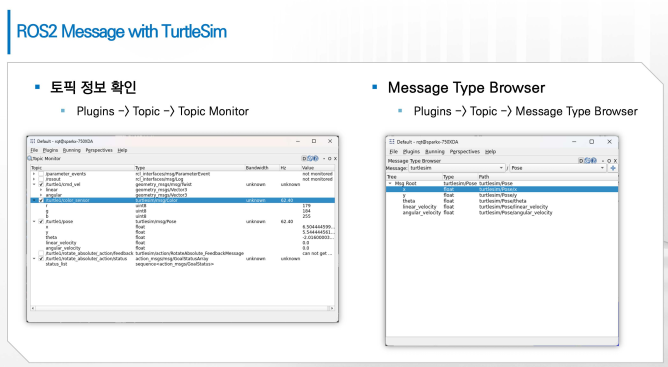Click the float (O) icon in Message Type Browser
This screenshot has height=367, width=668.
pos(609,161)
